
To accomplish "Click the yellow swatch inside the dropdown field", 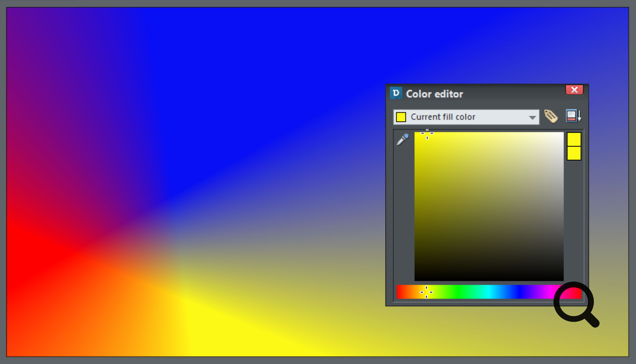I will pyautogui.click(x=401, y=117).
